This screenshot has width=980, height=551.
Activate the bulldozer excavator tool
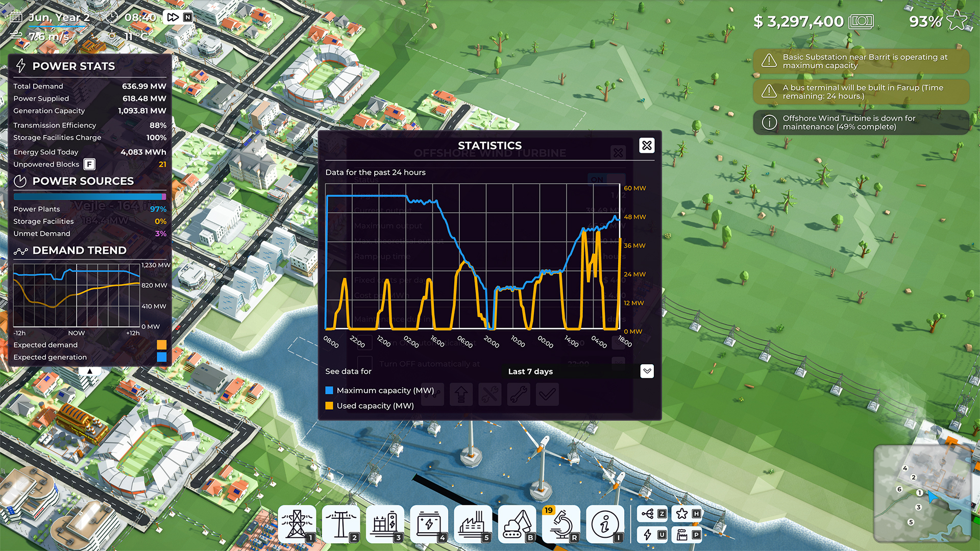click(517, 524)
